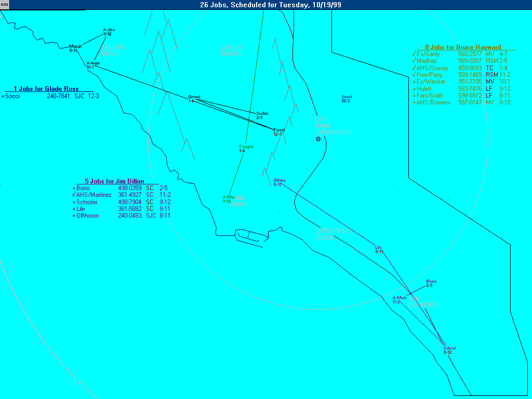Select the Greuel 1-4 job marker

pyautogui.click(x=194, y=99)
